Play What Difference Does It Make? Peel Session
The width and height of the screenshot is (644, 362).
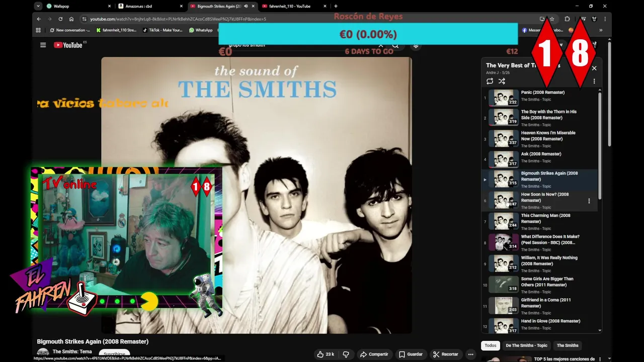[539, 242]
